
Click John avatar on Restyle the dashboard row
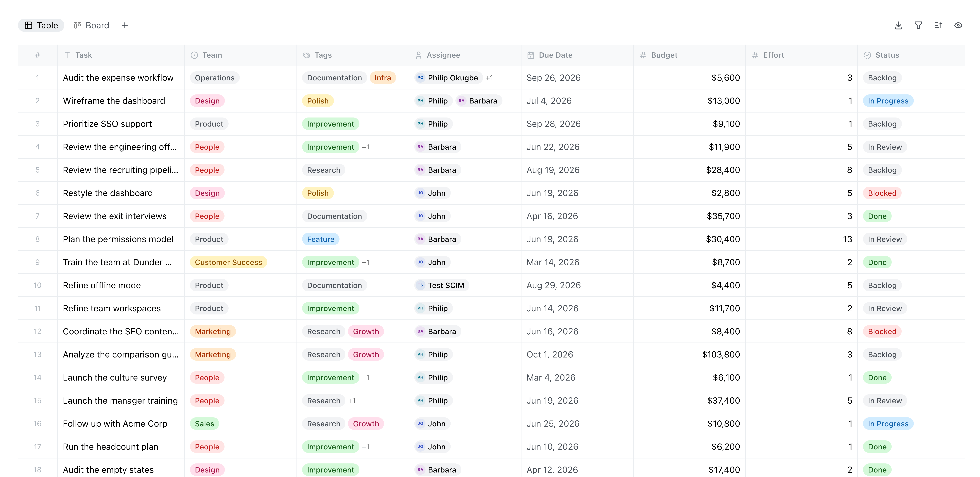(420, 193)
